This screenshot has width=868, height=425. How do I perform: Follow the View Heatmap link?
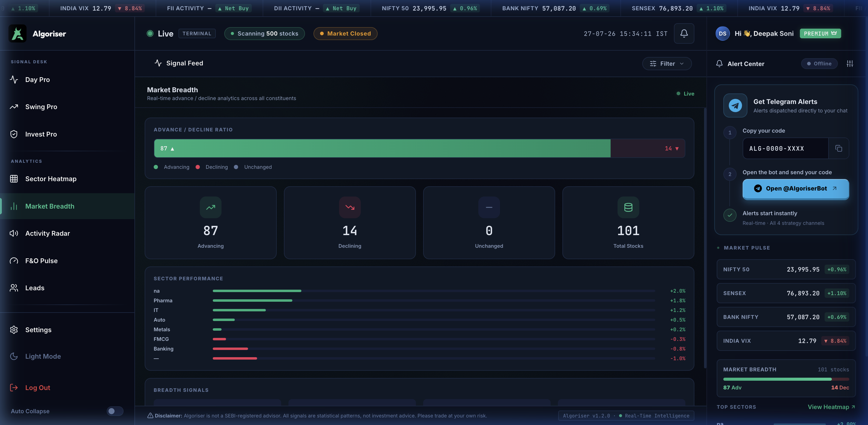point(831,407)
